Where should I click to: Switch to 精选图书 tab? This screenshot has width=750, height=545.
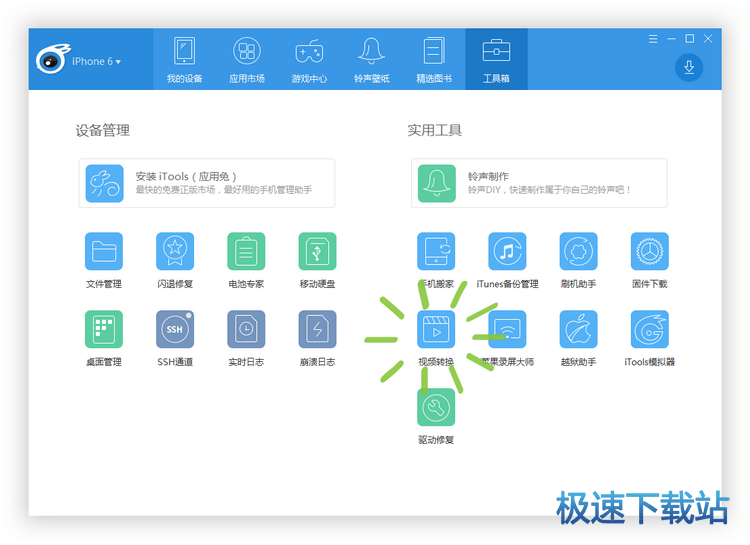click(434, 59)
